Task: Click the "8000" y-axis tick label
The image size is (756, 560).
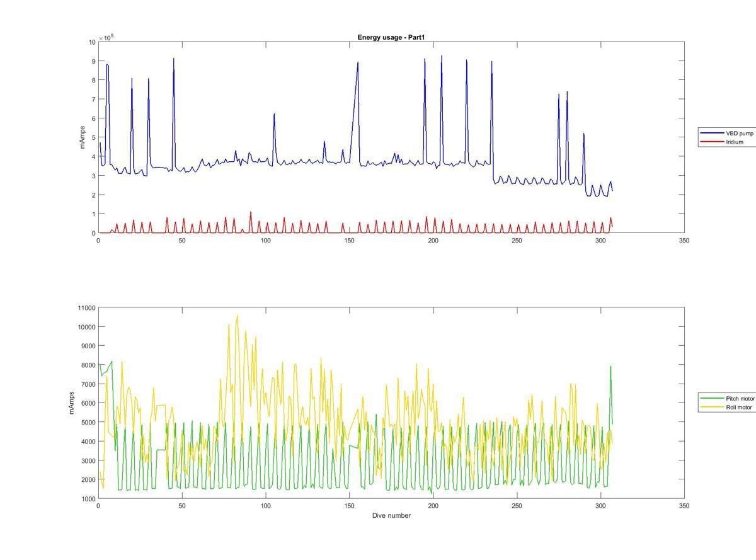Action: point(88,365)
